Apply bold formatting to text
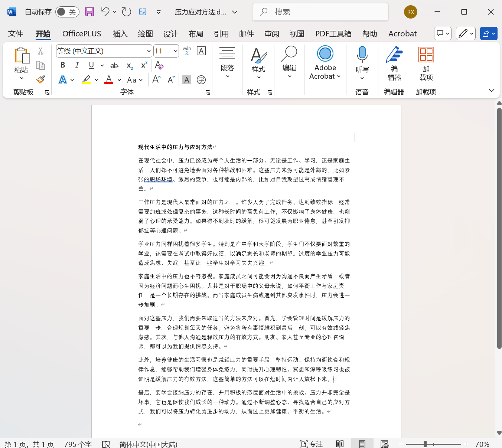 click(x=62, y=65)
